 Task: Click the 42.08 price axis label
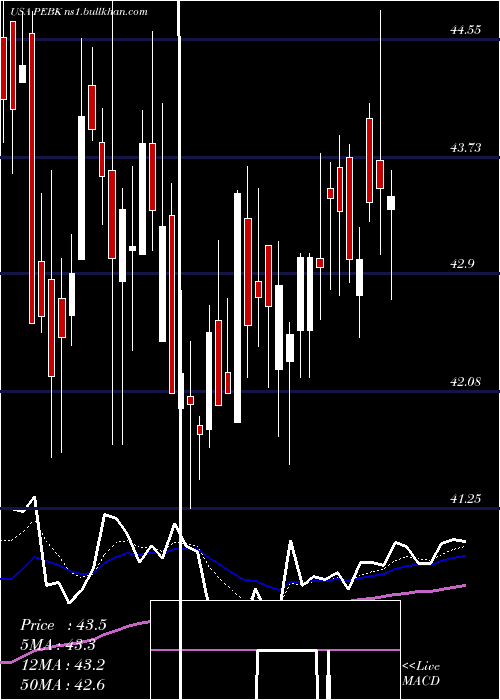pos(466,382)
